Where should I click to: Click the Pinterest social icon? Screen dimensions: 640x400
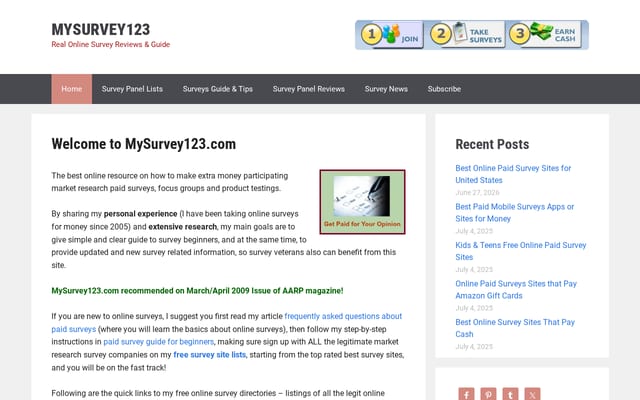pyautogui.click(x=488, y=394)
